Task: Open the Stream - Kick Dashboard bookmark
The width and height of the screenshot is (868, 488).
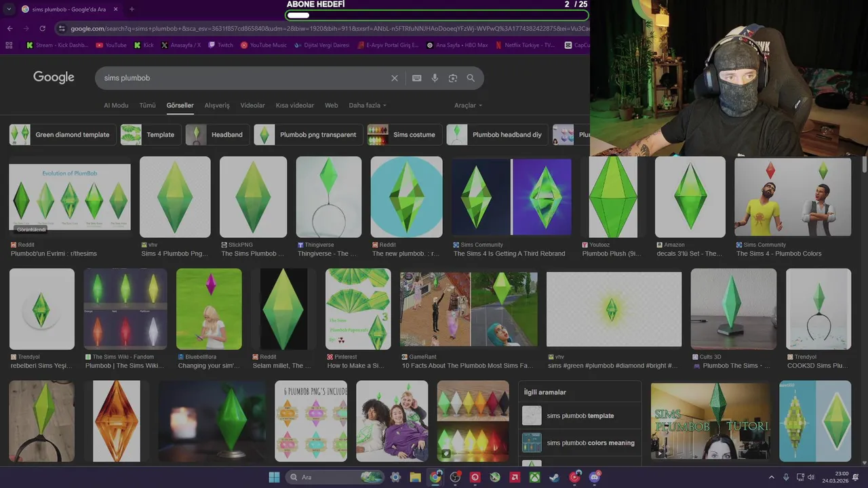Action: pos(58,45)
